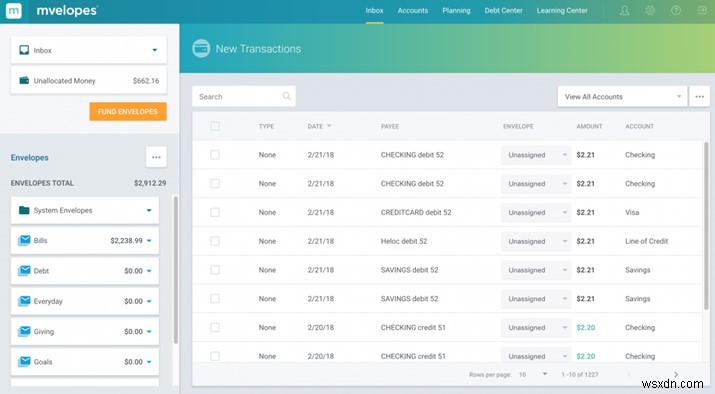Click the search magnifier icon
This screenshot has height=394, width=715.
point(286,96)
